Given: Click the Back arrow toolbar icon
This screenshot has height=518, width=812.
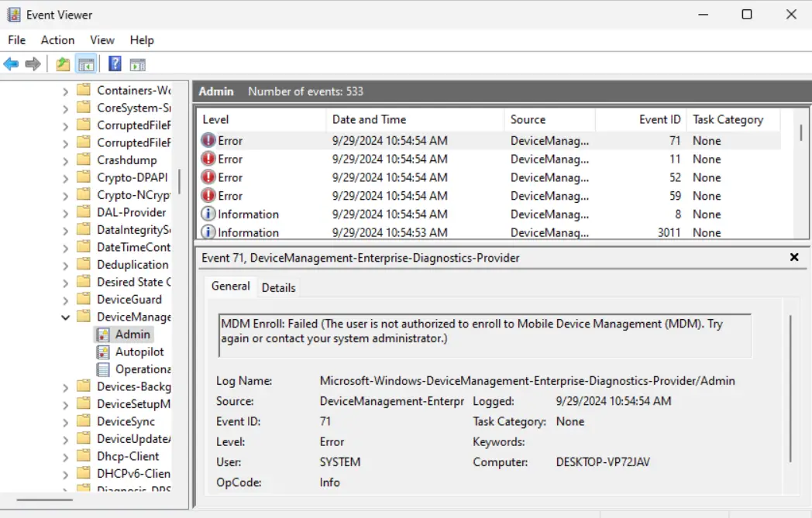Looking at the screenshot, I should [x=11, y=64].
